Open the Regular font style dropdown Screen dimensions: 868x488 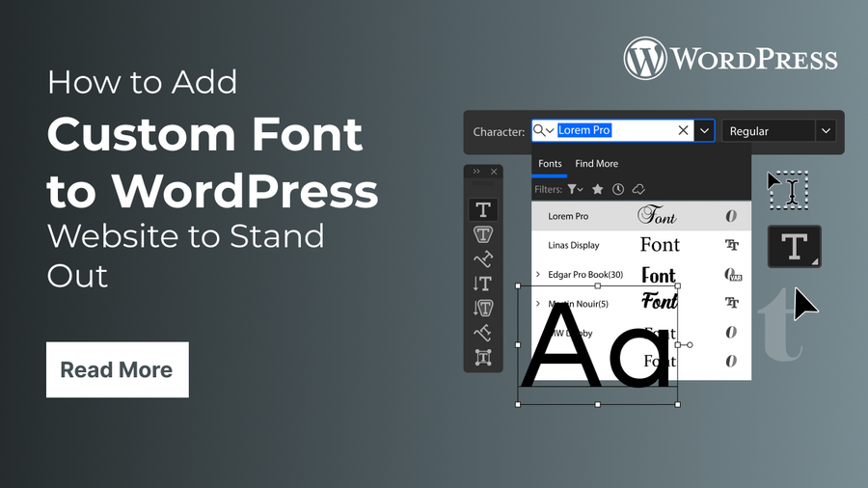click(x=825, y=131)
